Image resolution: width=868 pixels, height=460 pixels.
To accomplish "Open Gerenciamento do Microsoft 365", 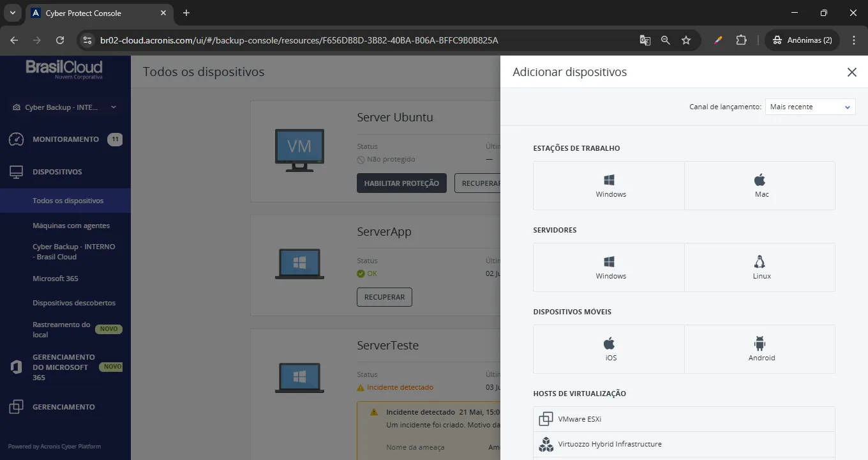I will pyautogui.click(x=65, y=367).
